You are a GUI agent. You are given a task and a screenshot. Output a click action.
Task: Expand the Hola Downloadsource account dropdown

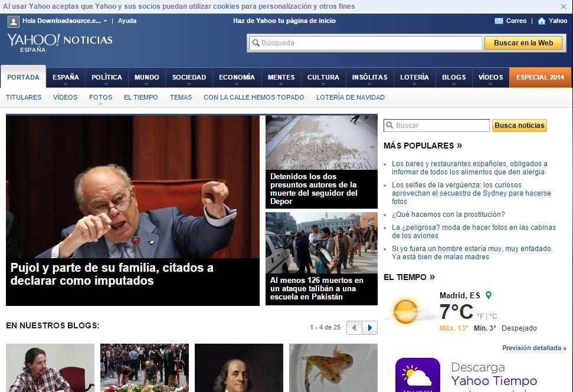[105, 21]
